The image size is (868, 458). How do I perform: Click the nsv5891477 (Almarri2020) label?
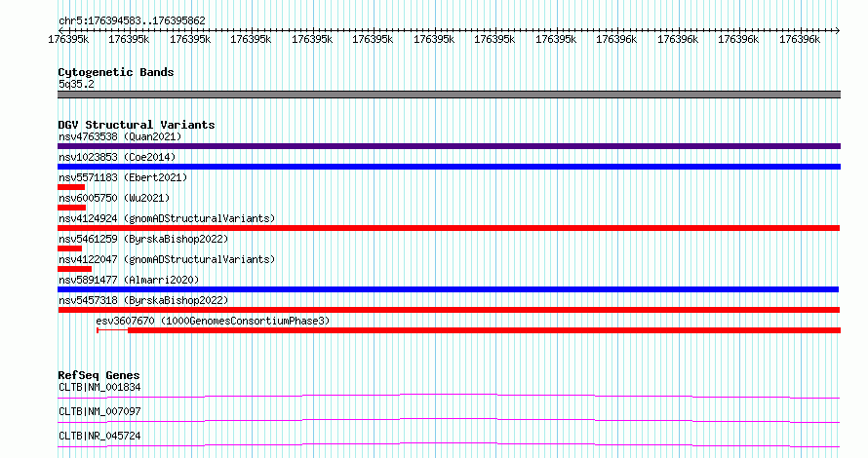[129, 280]
